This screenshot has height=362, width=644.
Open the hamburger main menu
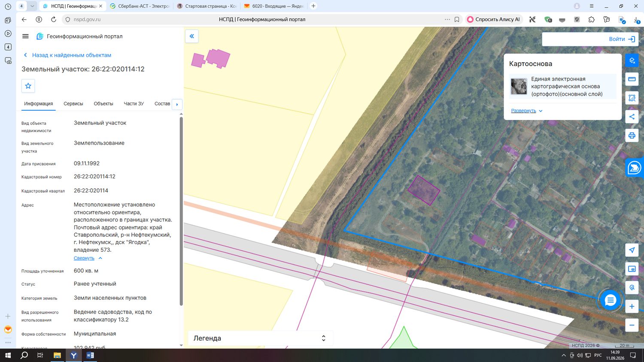pyautogui.click(x=25, y=36)
